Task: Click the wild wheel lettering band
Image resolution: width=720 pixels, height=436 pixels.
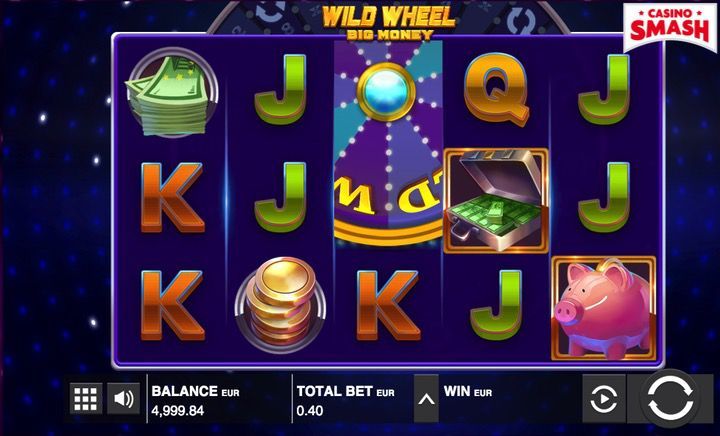Action: tap(388, 197)
